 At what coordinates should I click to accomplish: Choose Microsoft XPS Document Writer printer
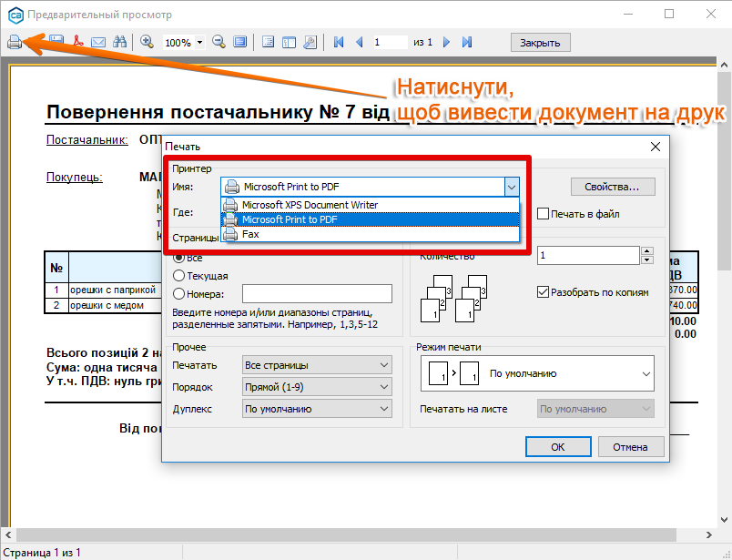(371, 205)
